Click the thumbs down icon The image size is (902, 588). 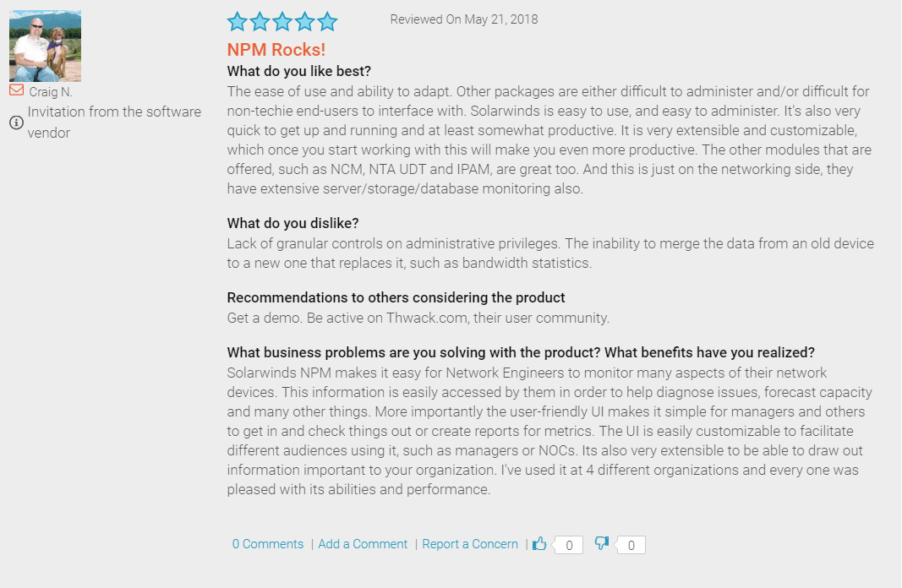point(602,542)
